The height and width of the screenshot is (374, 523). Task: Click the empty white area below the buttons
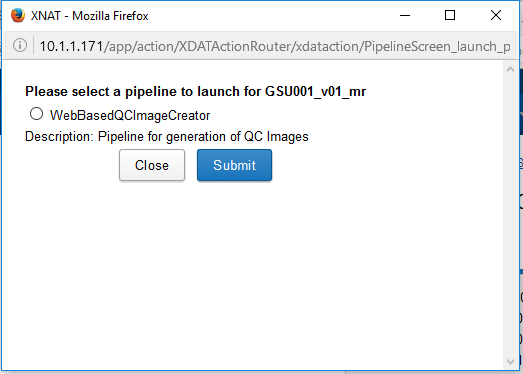point(250,274)
